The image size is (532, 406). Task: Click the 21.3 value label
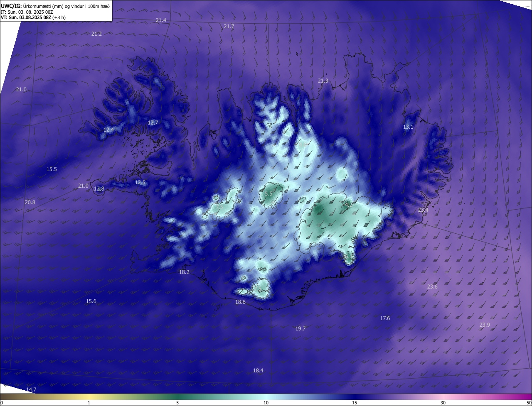click(x=323, y=81)
